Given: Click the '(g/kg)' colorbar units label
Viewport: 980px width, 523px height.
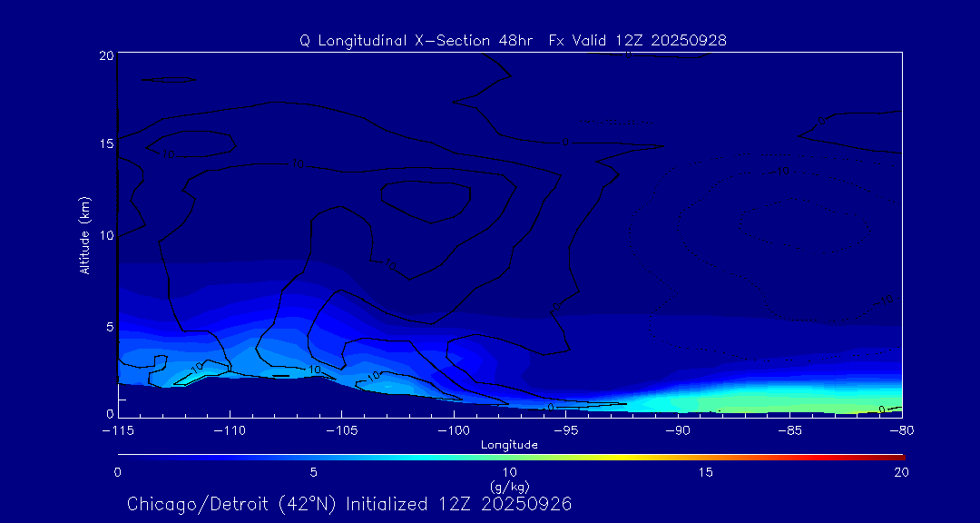Looking at the screenshot, I should click(x=509, y=487).
